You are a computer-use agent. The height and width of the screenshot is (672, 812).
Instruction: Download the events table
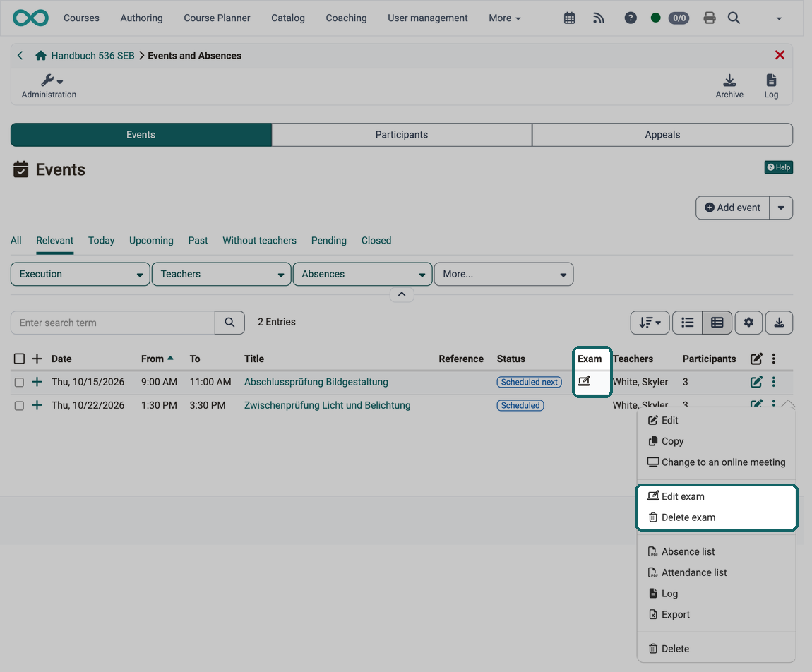pyautogui.click(x=779, y=323)
